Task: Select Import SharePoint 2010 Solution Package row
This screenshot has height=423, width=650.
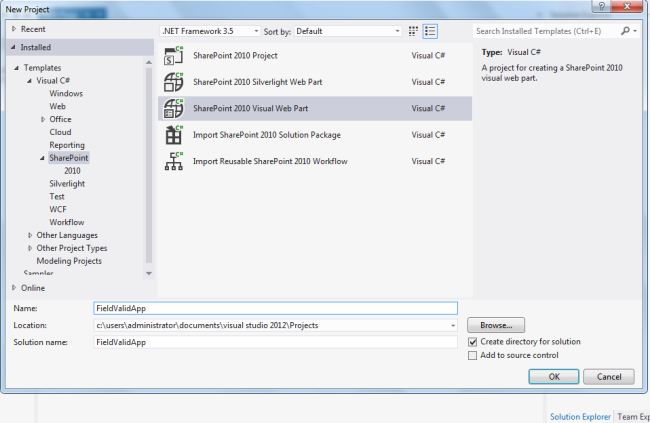Action: tap(315, 135)
